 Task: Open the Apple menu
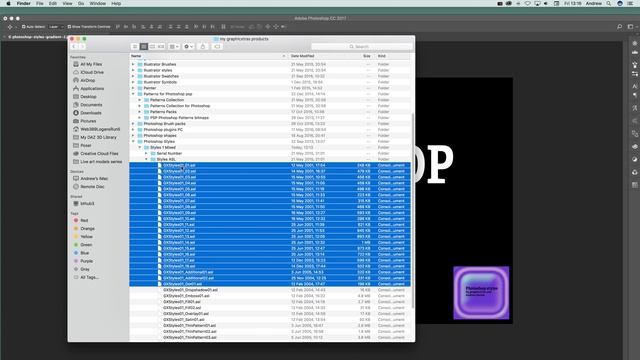click(x=8, y=3)
